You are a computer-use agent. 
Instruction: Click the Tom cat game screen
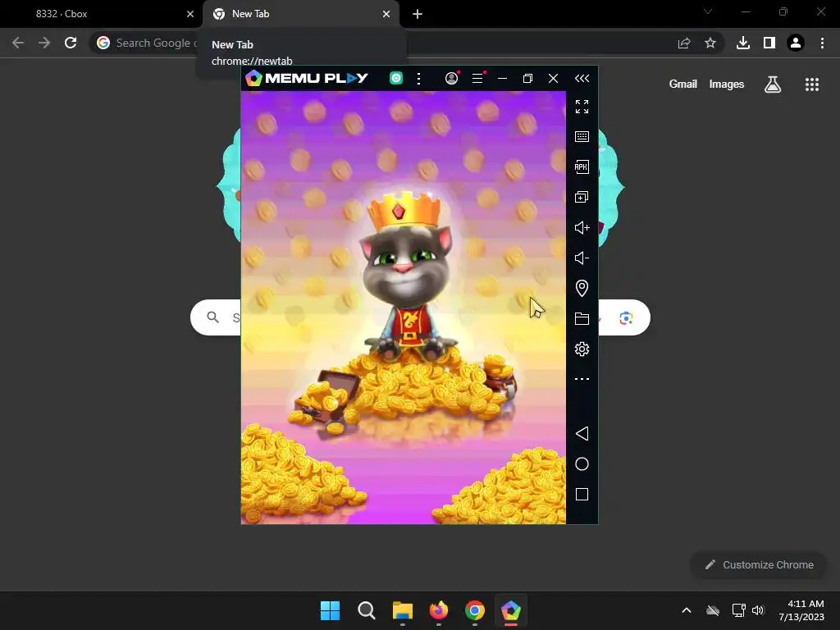[x=404, y=308]
